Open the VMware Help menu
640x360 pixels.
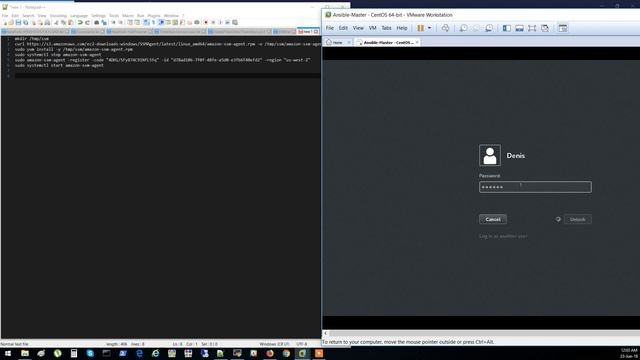pos(402,28)
